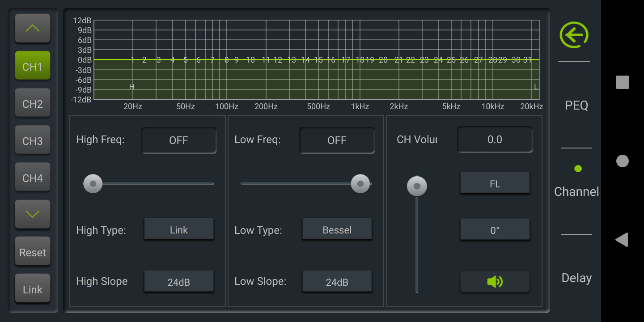Toggle phase with the 0° button

click(x=495, y=230)
